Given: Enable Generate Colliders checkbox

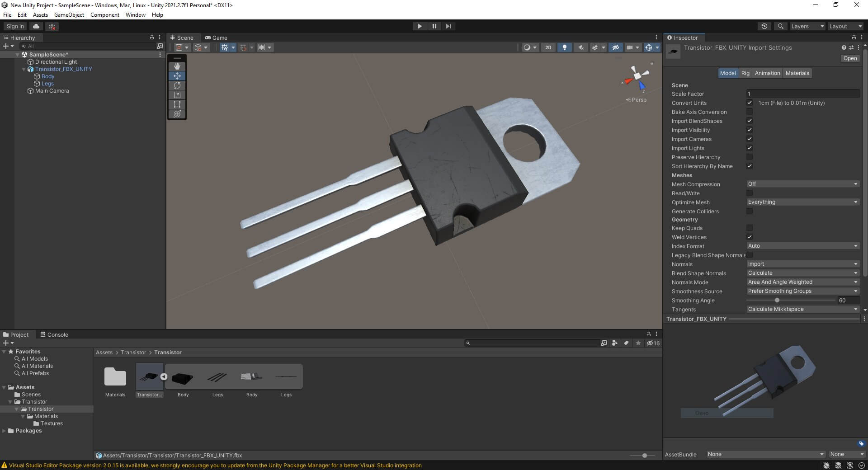Looking at the screenshot, I should tap(749, 211).
